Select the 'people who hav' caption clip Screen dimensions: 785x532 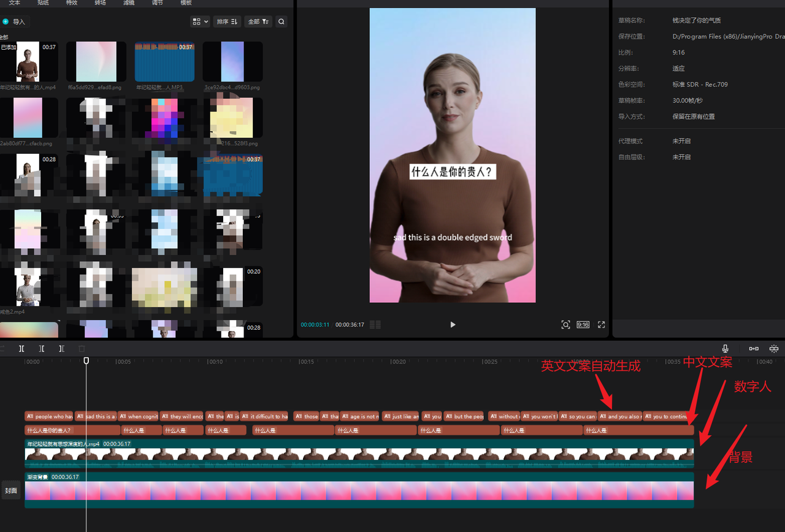[x=48, y=416]
